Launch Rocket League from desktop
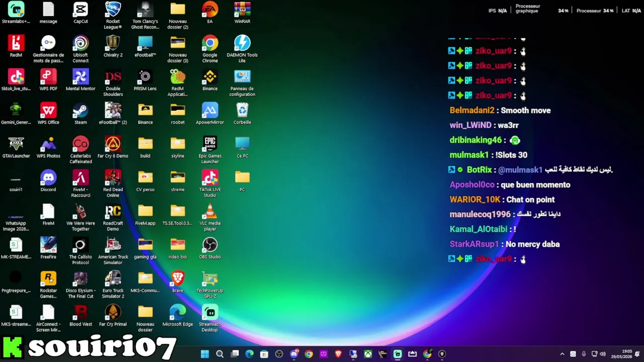This screenshot has height=362, width=644. point(113,16)
